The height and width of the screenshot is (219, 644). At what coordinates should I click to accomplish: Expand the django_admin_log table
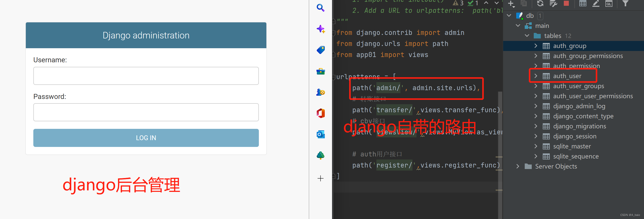536,106
